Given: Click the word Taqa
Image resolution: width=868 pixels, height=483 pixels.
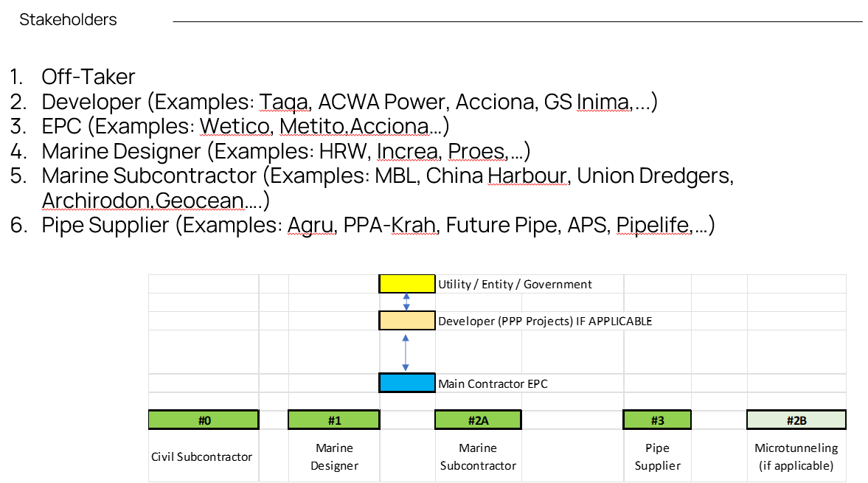Looking at the screenshot, I should 283,102.
